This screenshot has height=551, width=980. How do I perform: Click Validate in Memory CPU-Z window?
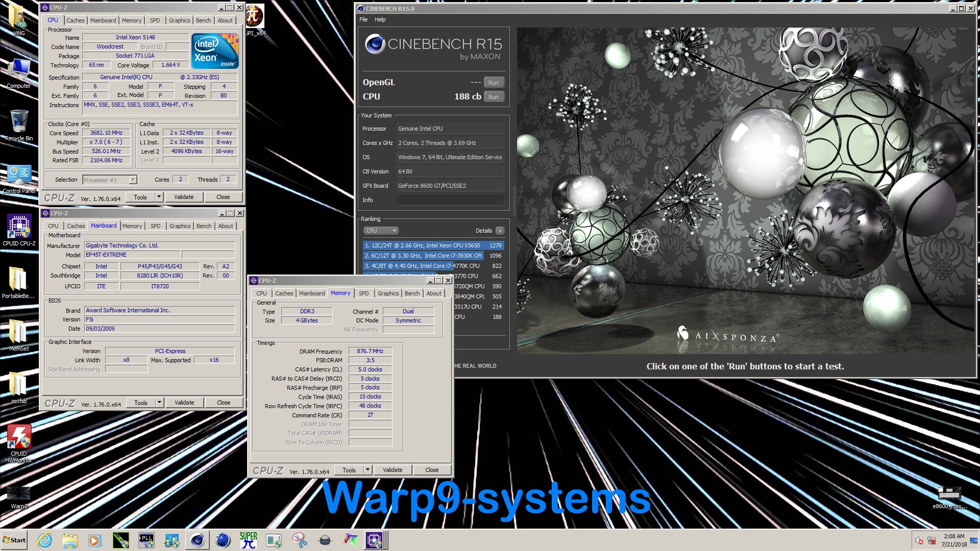[x=393, y=470]
